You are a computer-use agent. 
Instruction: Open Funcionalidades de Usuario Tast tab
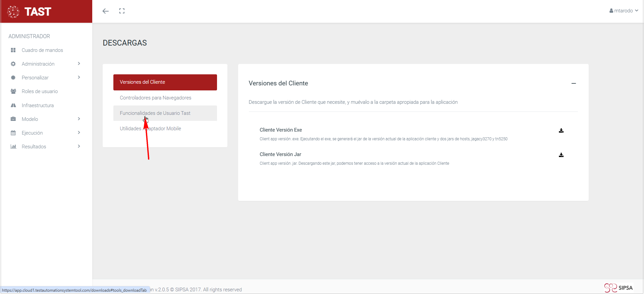point(155,113)
